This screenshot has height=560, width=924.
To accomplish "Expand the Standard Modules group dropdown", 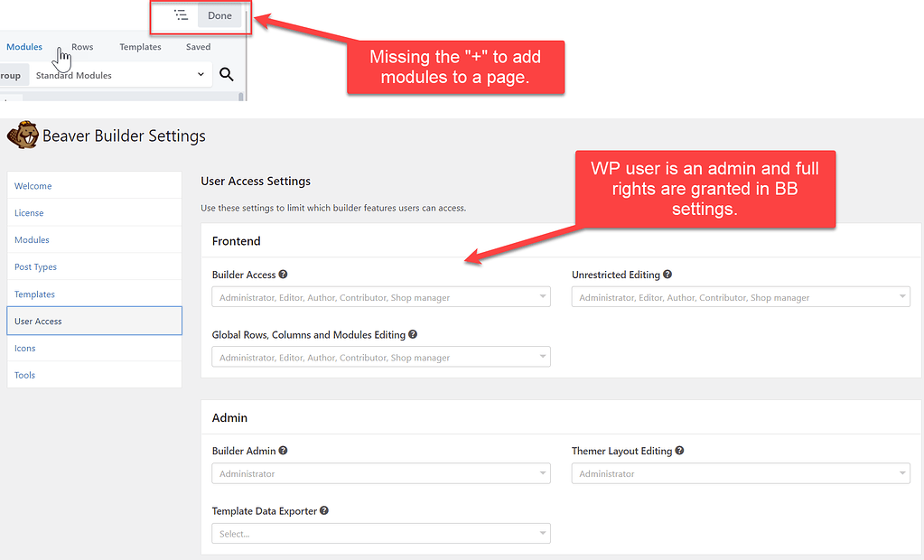I will [x=120, y=75].
